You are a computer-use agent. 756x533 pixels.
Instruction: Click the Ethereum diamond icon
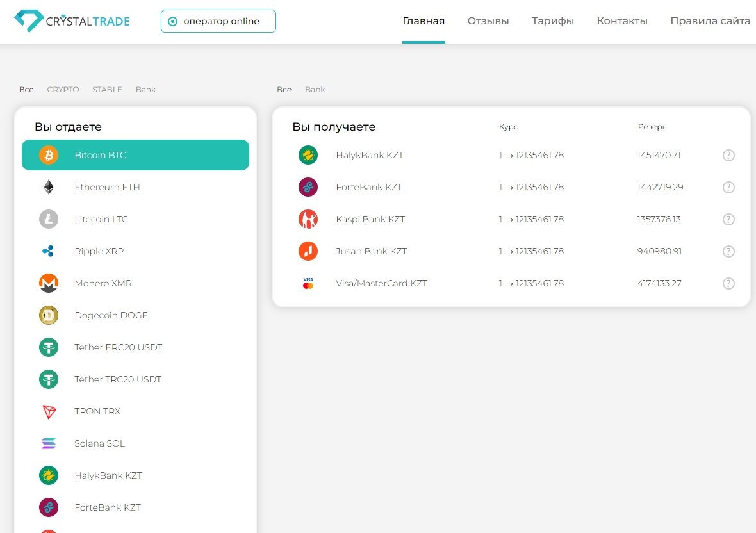pyautogui.click(x=49, y=187)
